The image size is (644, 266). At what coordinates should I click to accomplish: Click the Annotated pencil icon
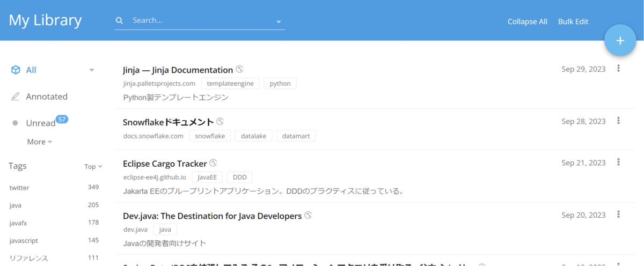pyautogui.click(x=16, y=97)
